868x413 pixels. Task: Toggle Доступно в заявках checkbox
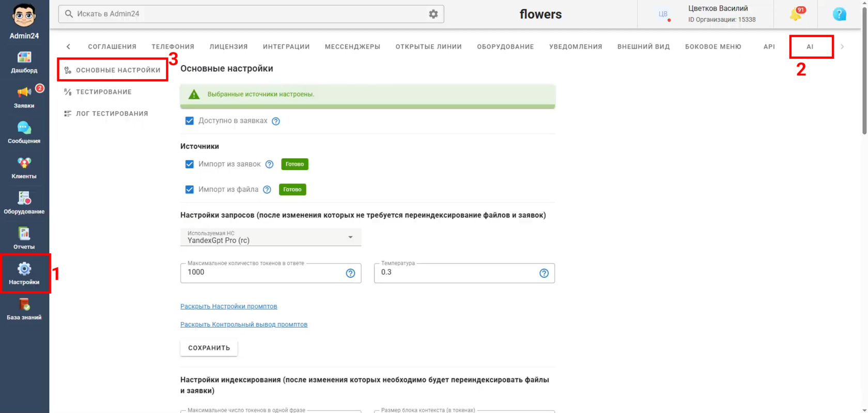point(190,121)
